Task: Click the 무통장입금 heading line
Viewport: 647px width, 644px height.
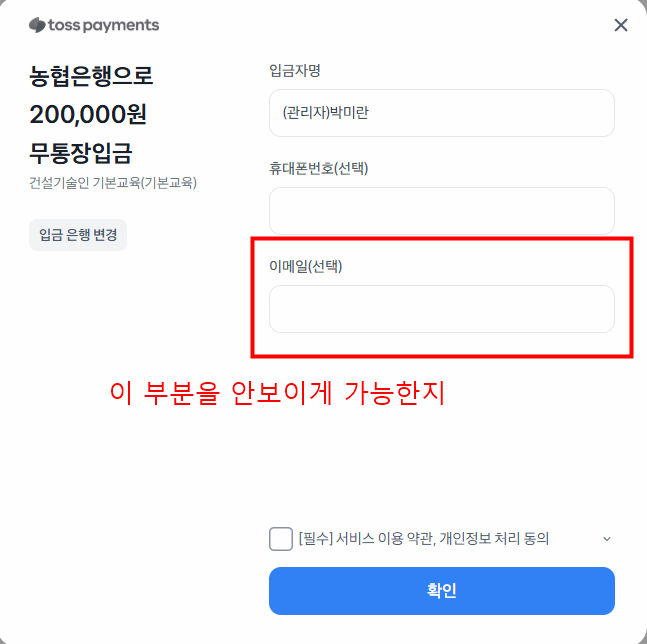Action: [80, 154]
